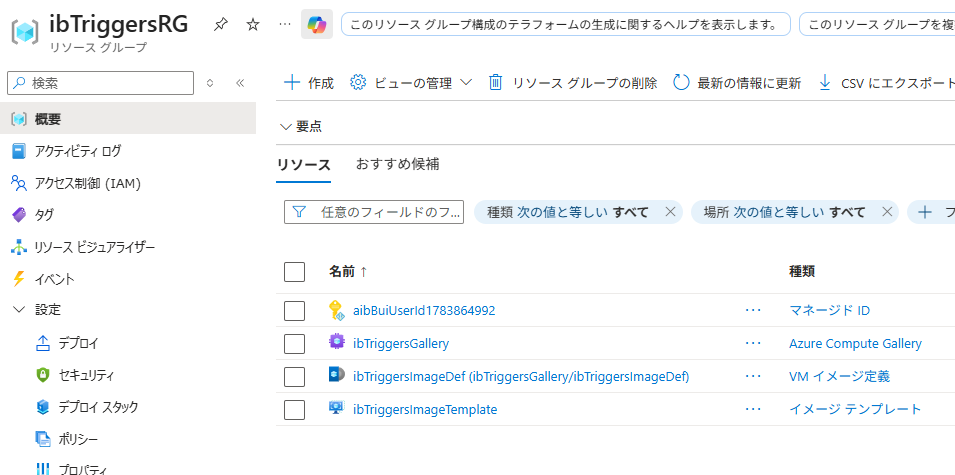Click the Azure Compute Gallery type link
Image resolution: width=955 pixels, height=475 pixels.
point(855,343)
